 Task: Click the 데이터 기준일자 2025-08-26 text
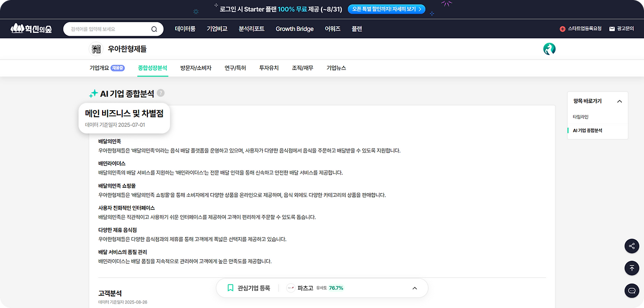click(x=123, y=302)
